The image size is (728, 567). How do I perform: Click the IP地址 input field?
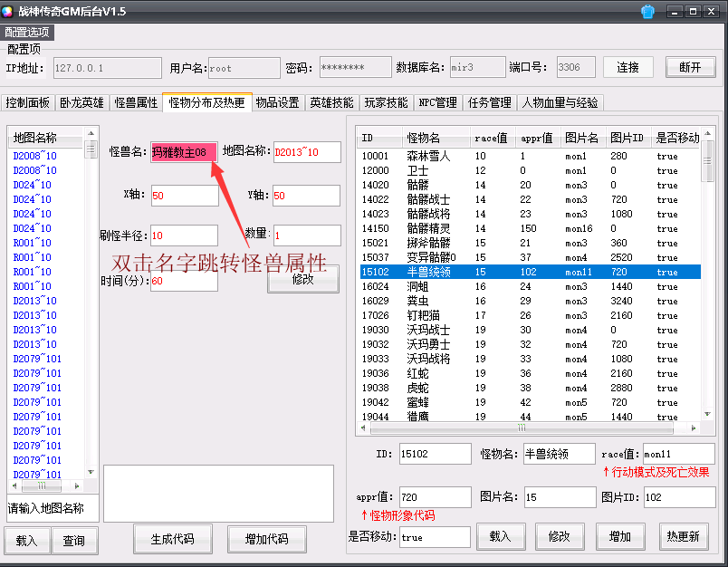click(x=106, y=68)
